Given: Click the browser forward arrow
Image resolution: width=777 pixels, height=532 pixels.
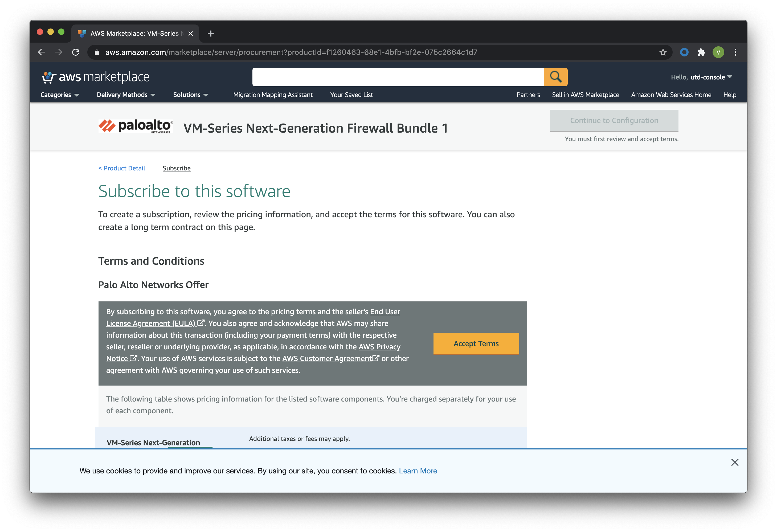Looking at the screenshot, I should 59,52.
